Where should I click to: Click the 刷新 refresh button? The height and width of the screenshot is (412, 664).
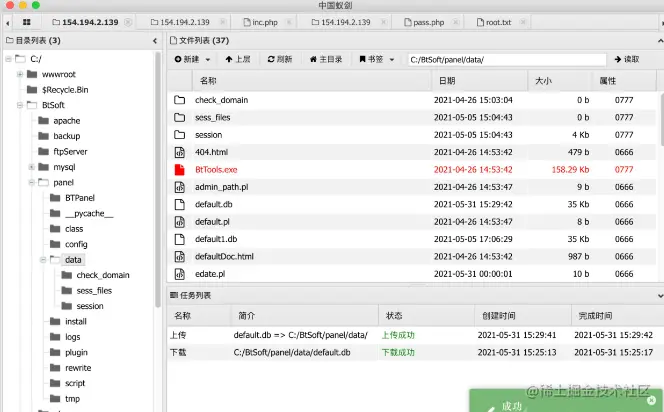[280, 59]
